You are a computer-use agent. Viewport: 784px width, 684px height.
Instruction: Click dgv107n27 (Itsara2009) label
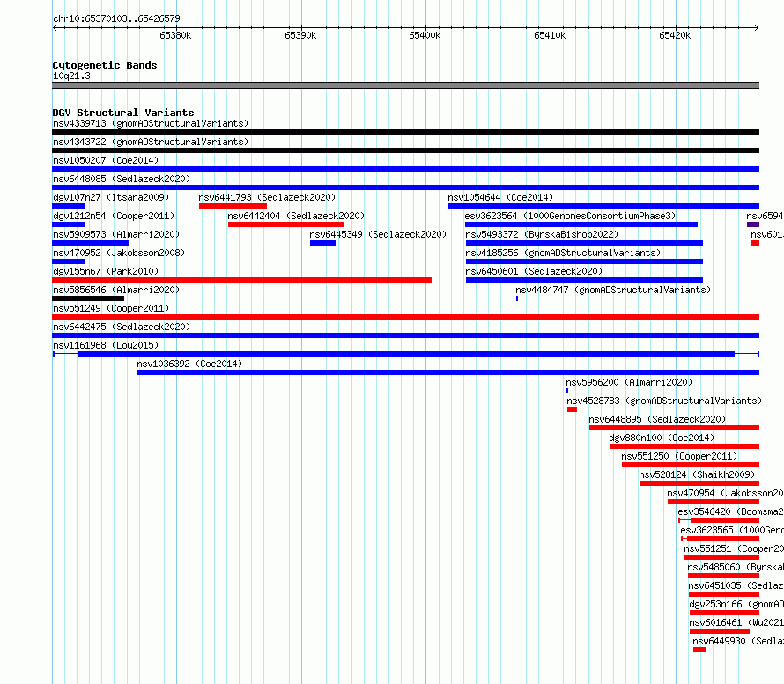111,197
